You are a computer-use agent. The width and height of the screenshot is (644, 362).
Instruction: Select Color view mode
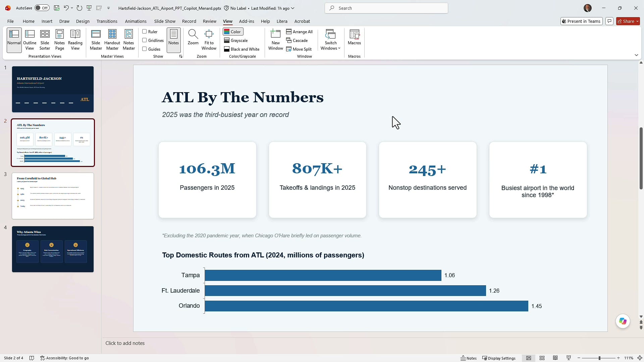tap(233, 32)
